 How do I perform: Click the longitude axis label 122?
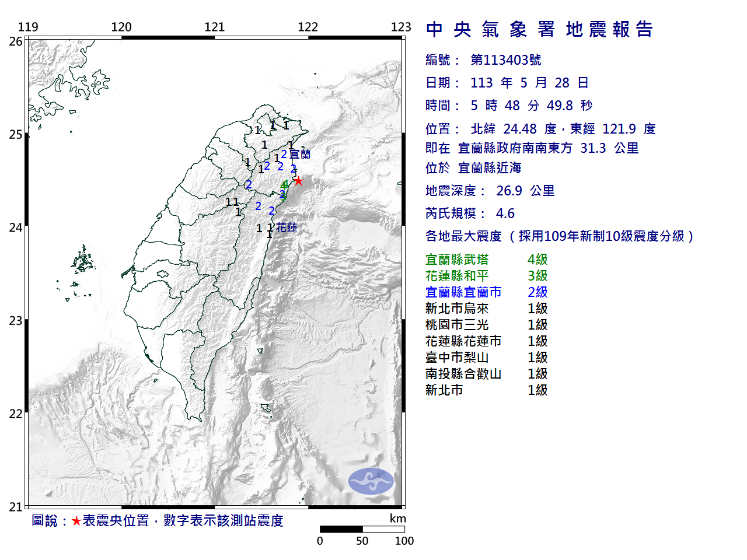[308, 27]
